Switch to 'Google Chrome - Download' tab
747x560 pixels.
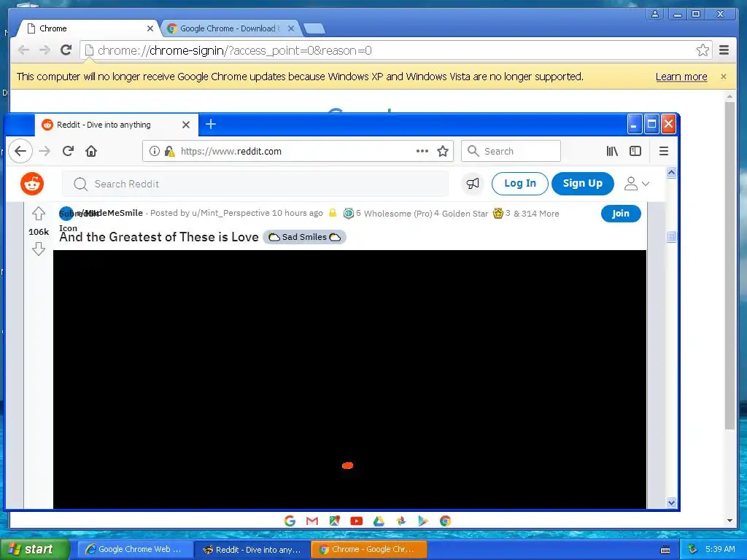pos(231,28)
